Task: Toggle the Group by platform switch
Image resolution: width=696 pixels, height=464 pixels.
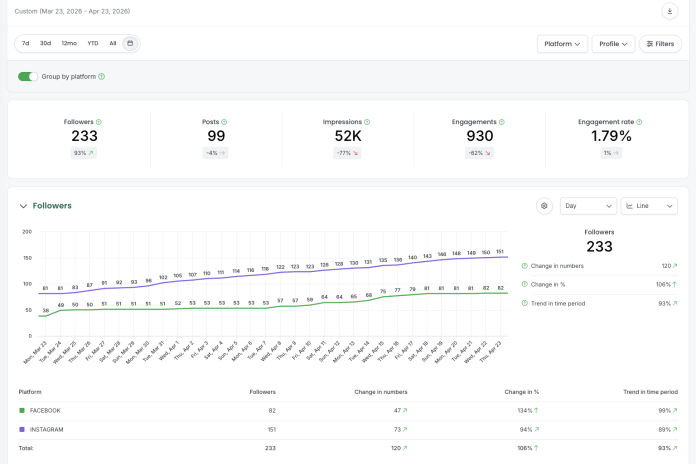Action: pos(28,76)
